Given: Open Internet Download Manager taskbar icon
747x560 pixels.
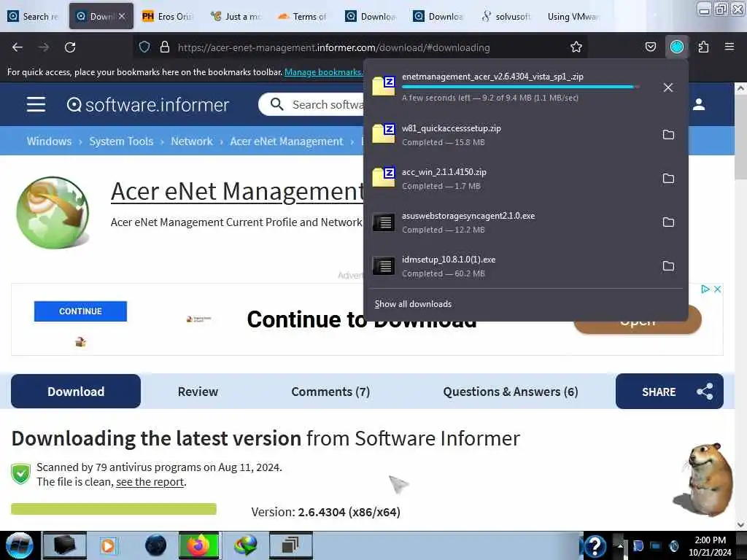Looking at the screenshot, I should tap(245, 545).
